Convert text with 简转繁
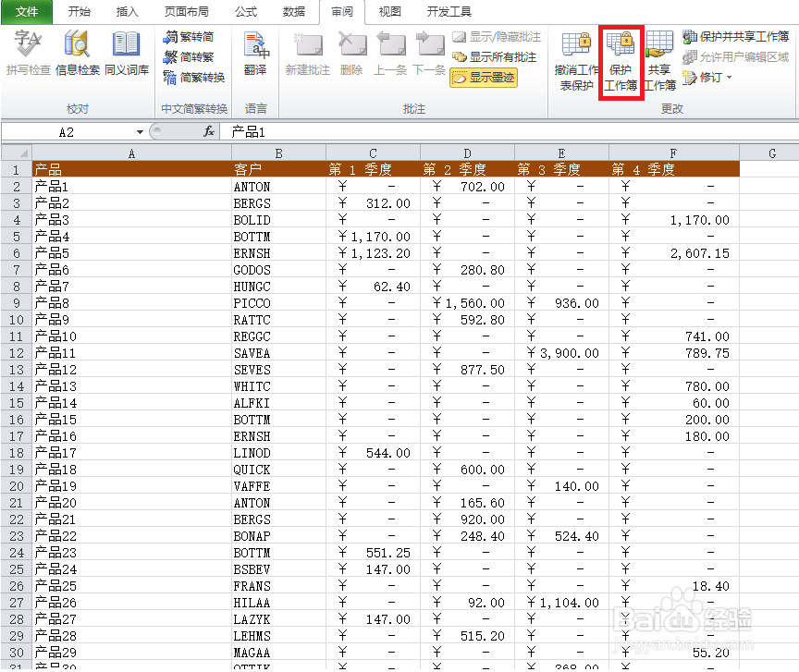799x672 pixels. click(x=189, y=57)
